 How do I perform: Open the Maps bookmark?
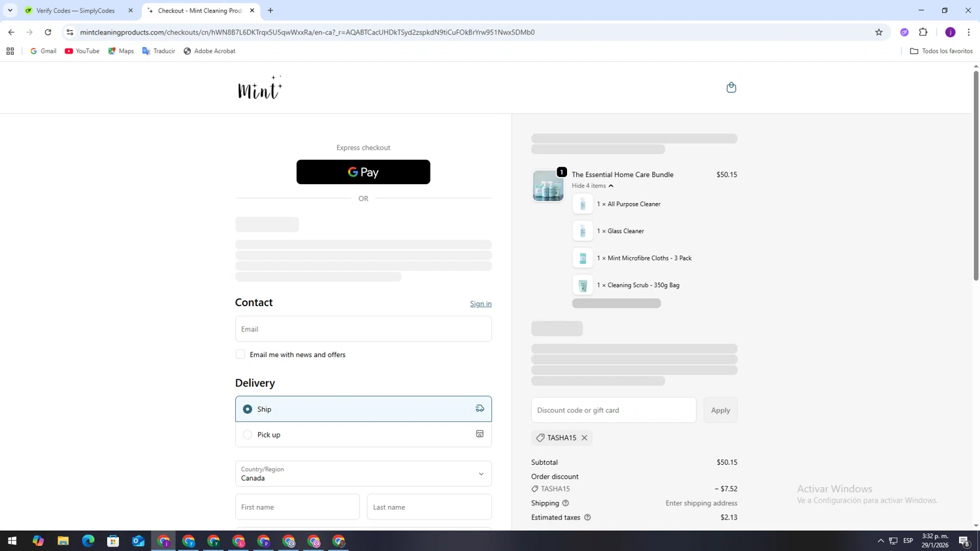pyautogui.click(x=121, y=51)
